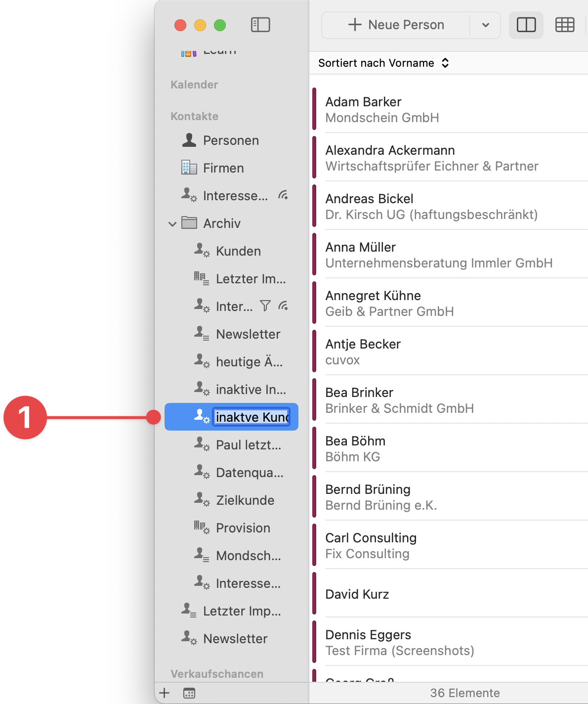This screenshot has width=588, height=704.
Task: Click the Personen contacts icon
Action: click(x=188, y=140)
